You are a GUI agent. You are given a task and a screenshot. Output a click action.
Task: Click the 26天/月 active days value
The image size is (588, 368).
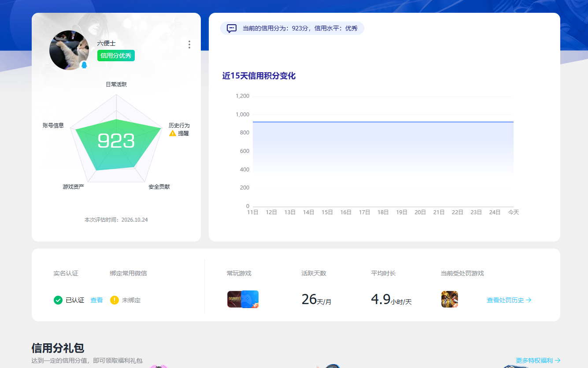point(317,300)
